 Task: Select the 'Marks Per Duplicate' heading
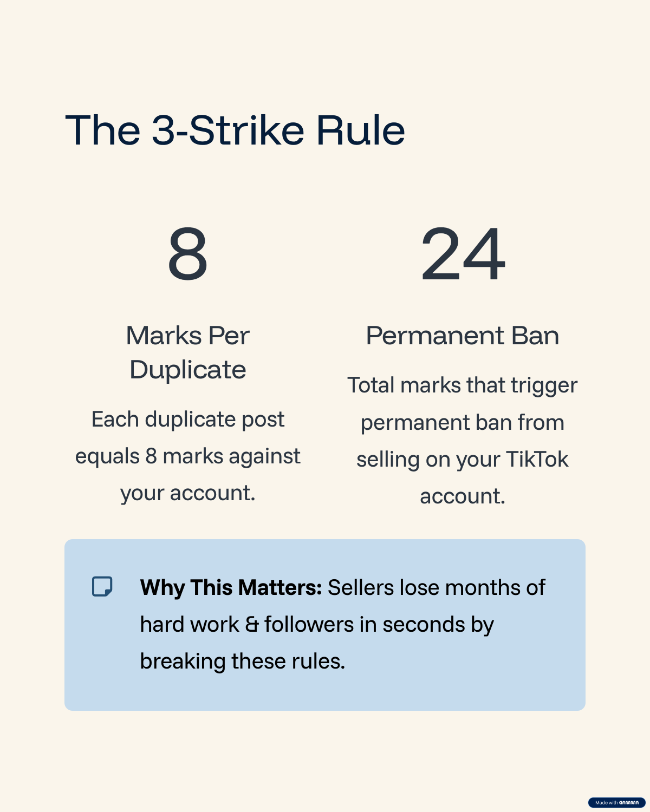(x=187, y=352)
